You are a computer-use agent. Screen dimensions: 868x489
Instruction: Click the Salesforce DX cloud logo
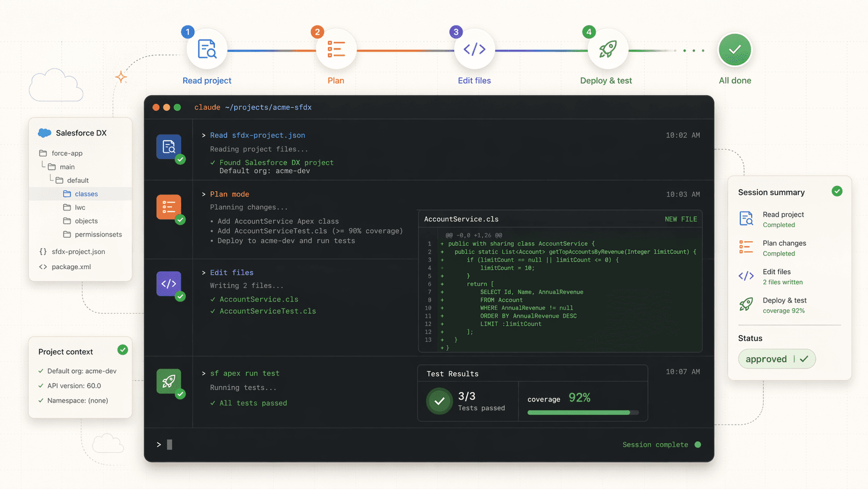[45, 133]
